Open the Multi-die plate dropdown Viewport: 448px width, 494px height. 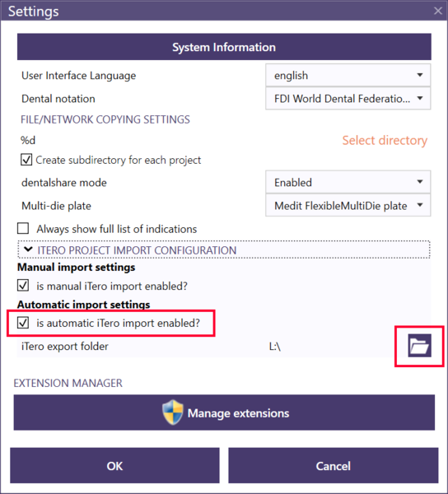click(348, 205)
